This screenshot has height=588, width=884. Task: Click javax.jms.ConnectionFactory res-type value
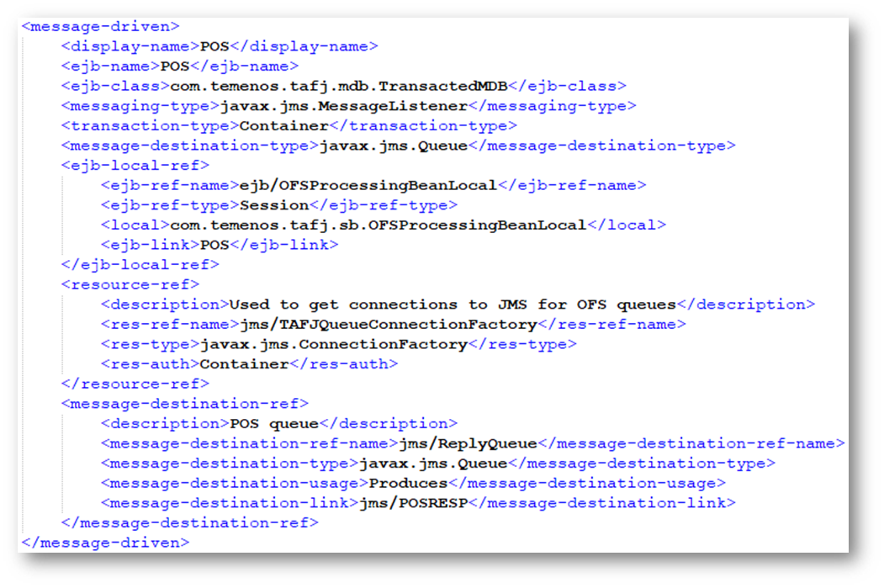pyautogui.click(x=333, y=345)
